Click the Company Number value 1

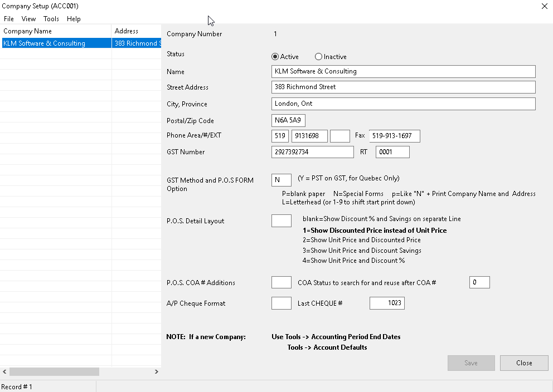click(275, 34)
